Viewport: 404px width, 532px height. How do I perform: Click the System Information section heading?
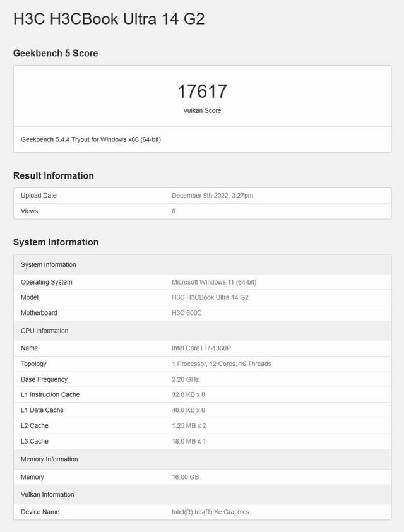[56, 242]
